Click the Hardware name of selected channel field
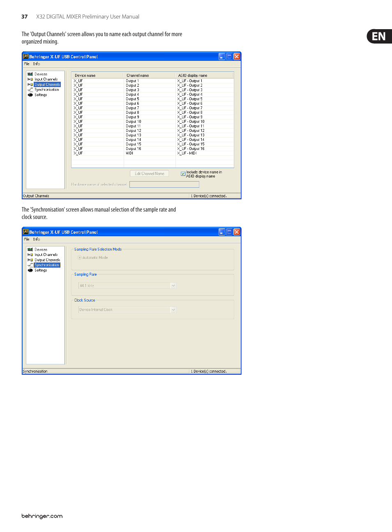Viewport: 392px width, 532px height. pyautogui.click(x=164, y=184)
